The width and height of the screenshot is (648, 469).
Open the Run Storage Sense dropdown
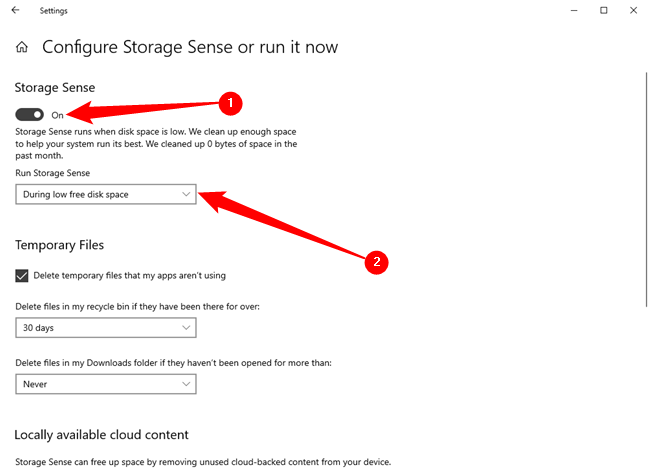coord(106,194)
